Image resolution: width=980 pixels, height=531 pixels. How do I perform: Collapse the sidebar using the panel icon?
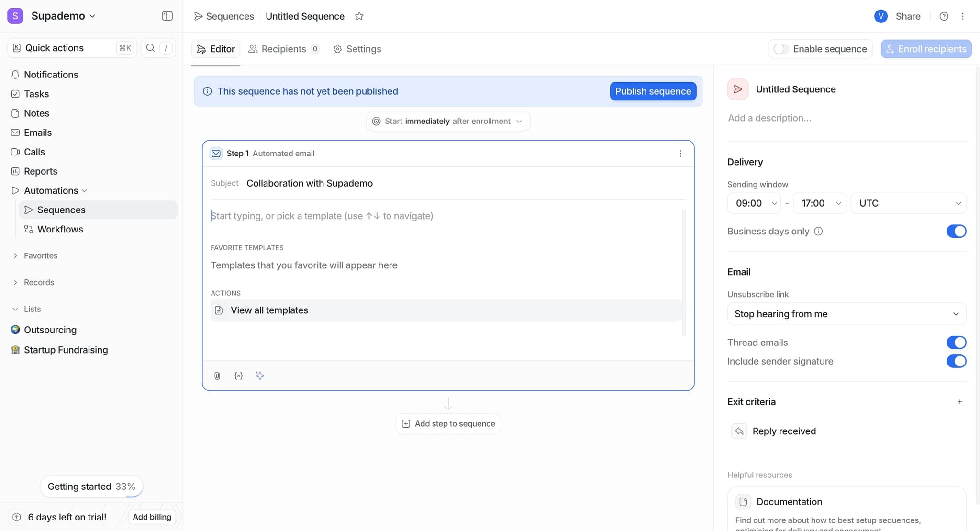pos(167,16)
